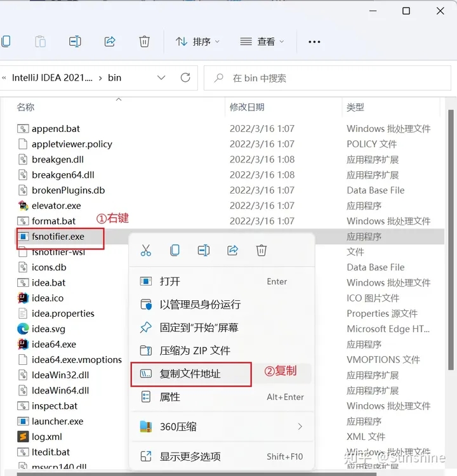Click the pin icon beside 固定到"开始"屏幕
Viewport: 457px width, 476px height.
[x=146, y=327]
